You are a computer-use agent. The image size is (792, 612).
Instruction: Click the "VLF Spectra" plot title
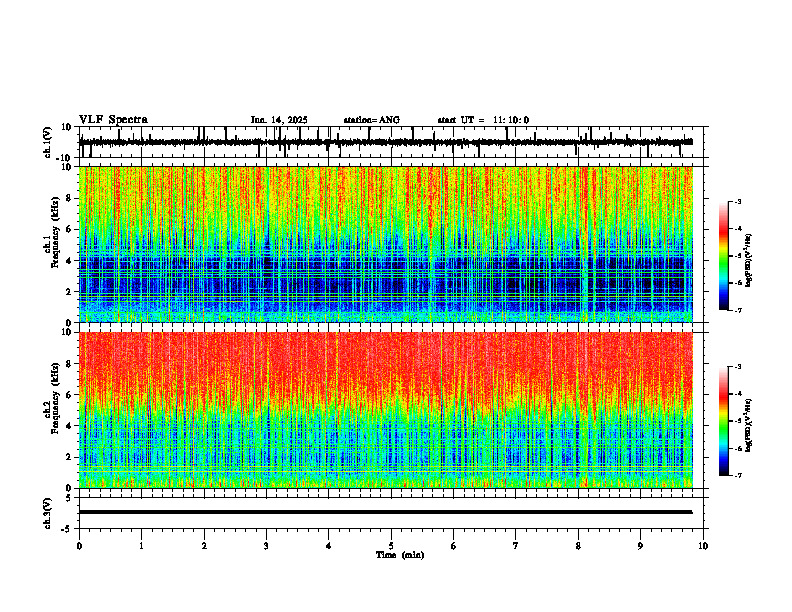tap(113, 120)
